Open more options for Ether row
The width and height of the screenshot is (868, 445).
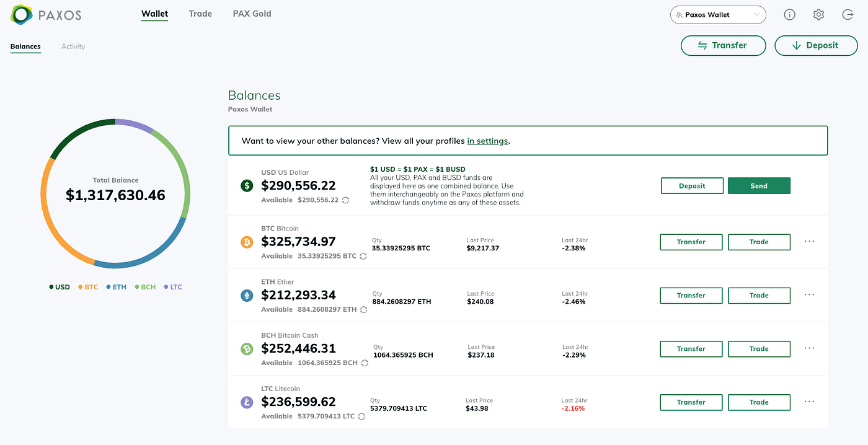[809, 295]
